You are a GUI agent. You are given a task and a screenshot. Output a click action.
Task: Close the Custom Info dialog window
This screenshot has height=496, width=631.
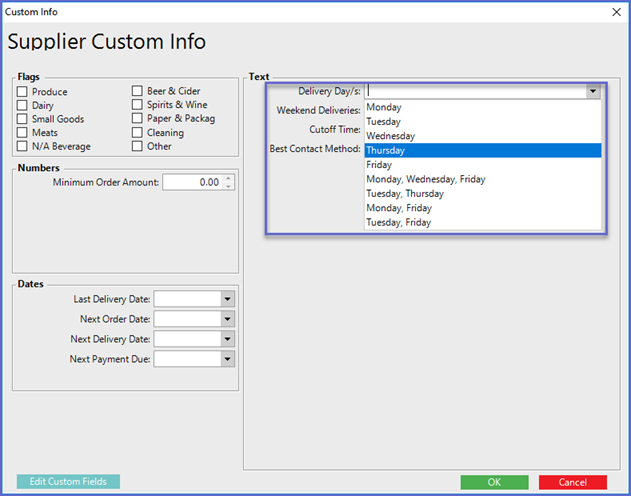tap(615, 12)
